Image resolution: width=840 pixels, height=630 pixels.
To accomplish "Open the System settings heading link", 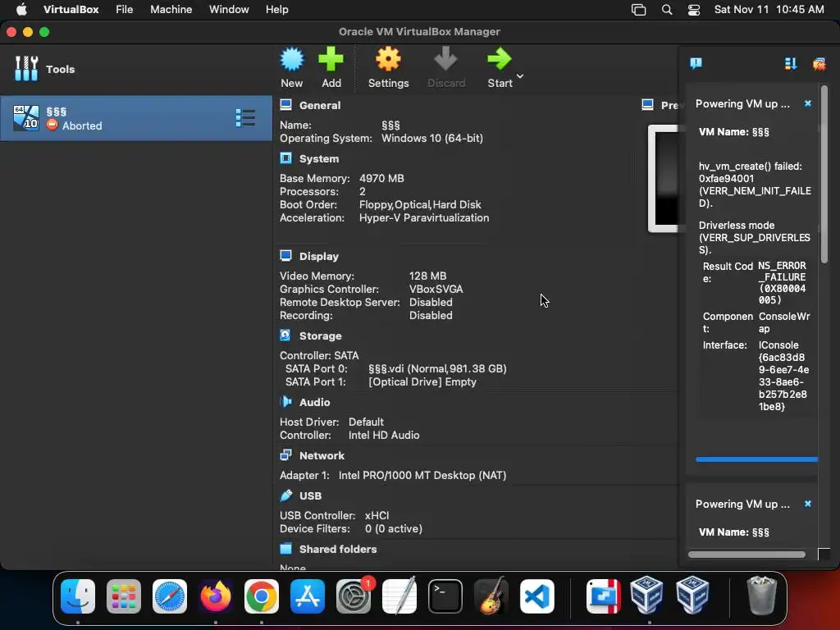I will (319, 158).
